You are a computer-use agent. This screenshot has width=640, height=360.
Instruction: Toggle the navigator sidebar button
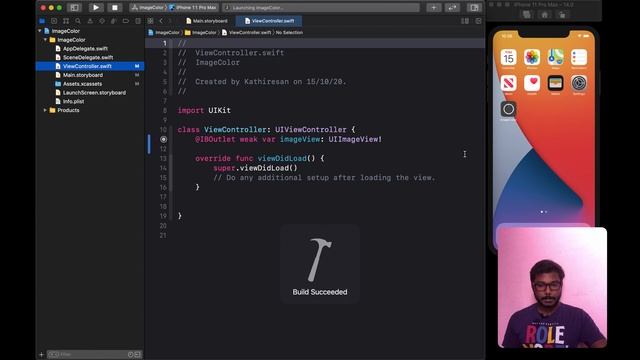(x=74, y=7)
